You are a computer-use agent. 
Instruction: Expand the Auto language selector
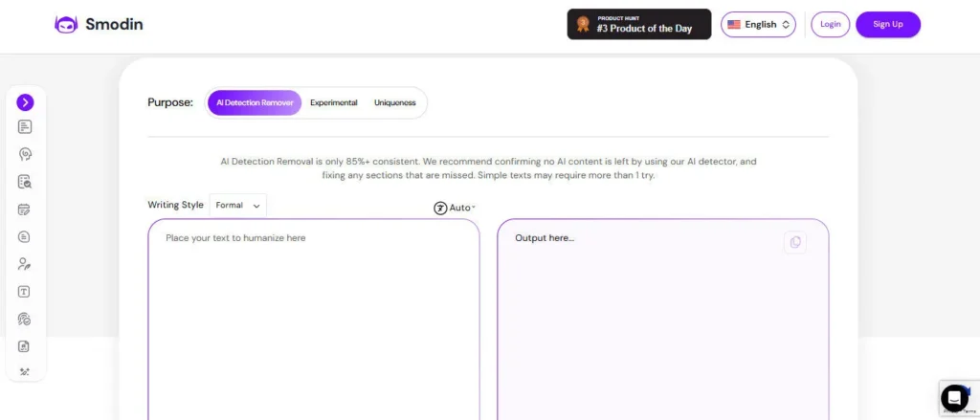(x=456, y=208)
